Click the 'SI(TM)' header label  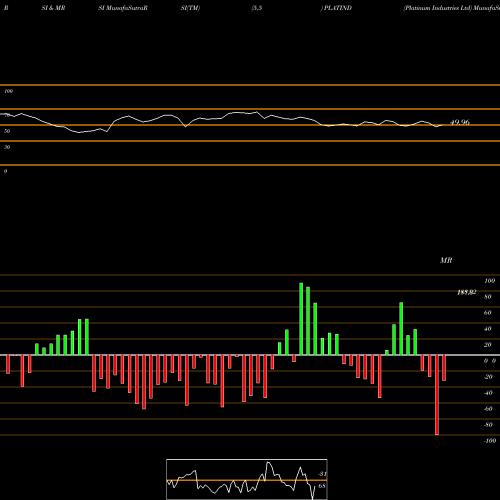coord(190,8)
